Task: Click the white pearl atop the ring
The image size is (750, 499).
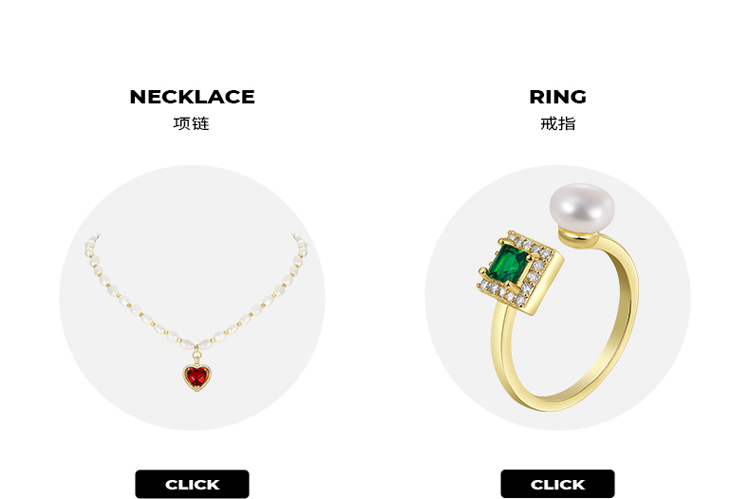Action: pyautogui.click(x=582, y=208)
